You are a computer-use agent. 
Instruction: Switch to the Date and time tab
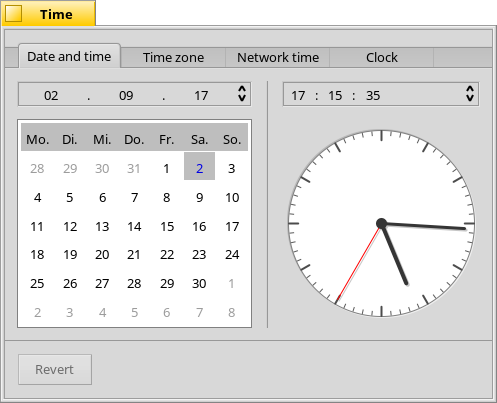[69, 57]
